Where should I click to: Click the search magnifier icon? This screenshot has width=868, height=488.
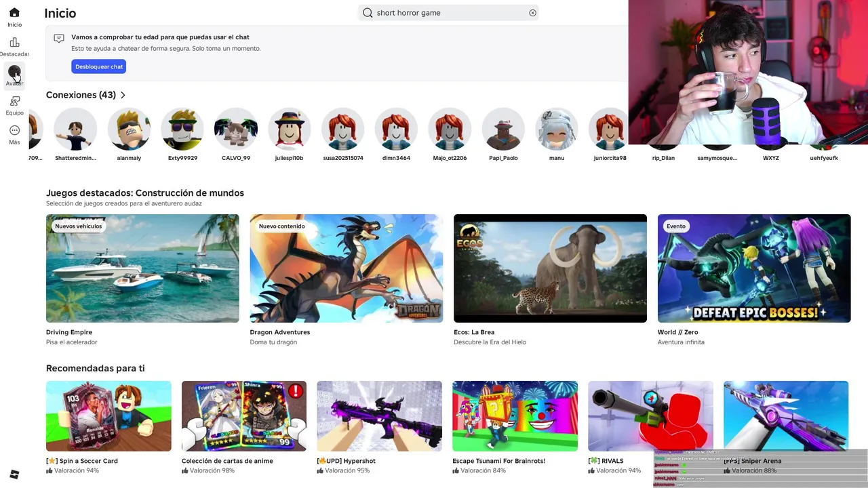pos(368,13)
